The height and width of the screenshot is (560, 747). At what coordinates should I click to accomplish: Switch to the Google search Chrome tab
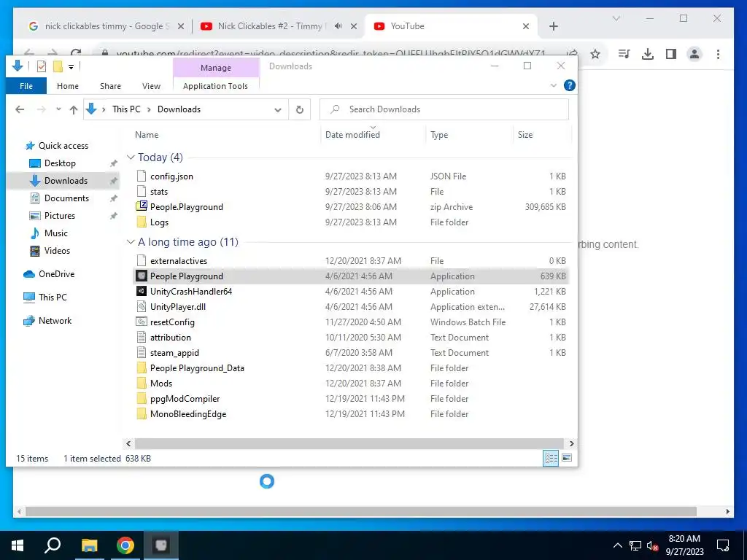(x=107, y=26)
